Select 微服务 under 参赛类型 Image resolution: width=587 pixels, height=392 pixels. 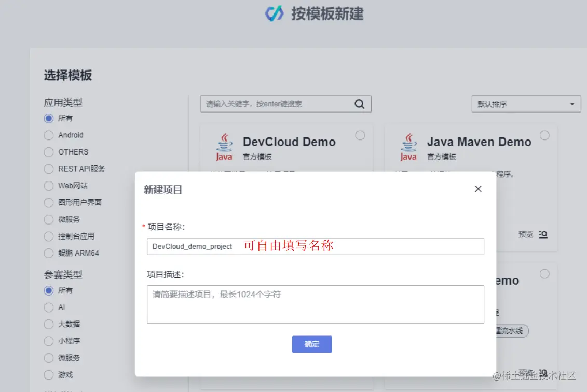click(49, 358)
